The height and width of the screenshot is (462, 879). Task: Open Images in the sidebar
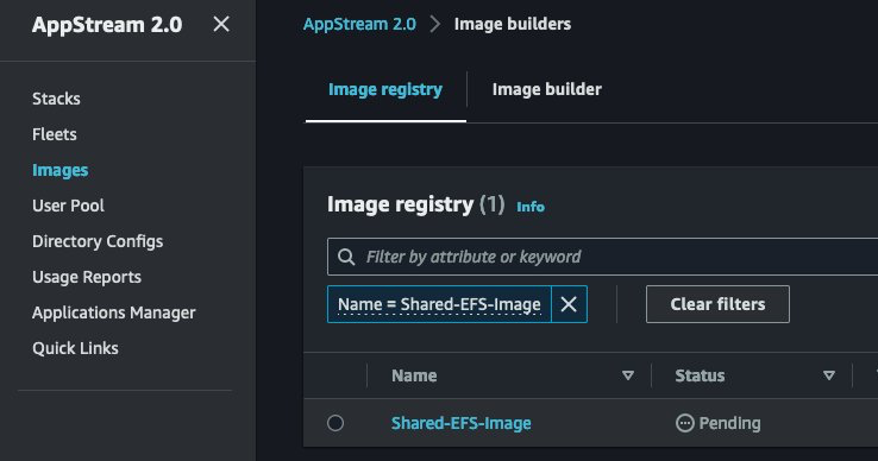pos(60,170)
